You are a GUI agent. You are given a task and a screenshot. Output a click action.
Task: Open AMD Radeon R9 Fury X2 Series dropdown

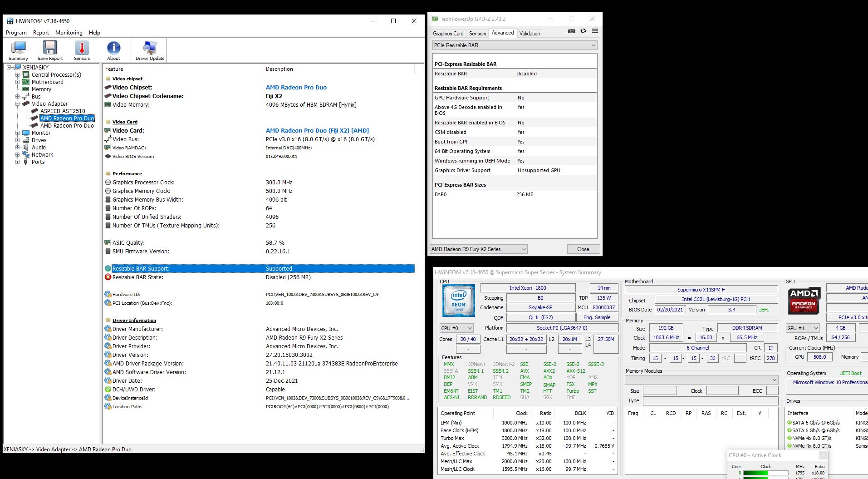[478, 249]
